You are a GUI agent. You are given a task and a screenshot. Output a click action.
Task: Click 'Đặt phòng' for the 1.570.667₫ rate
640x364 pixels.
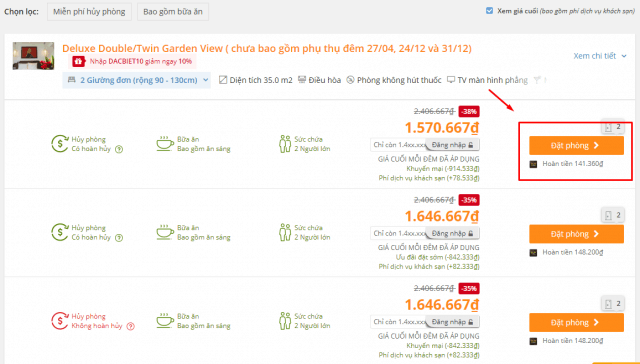576,145
